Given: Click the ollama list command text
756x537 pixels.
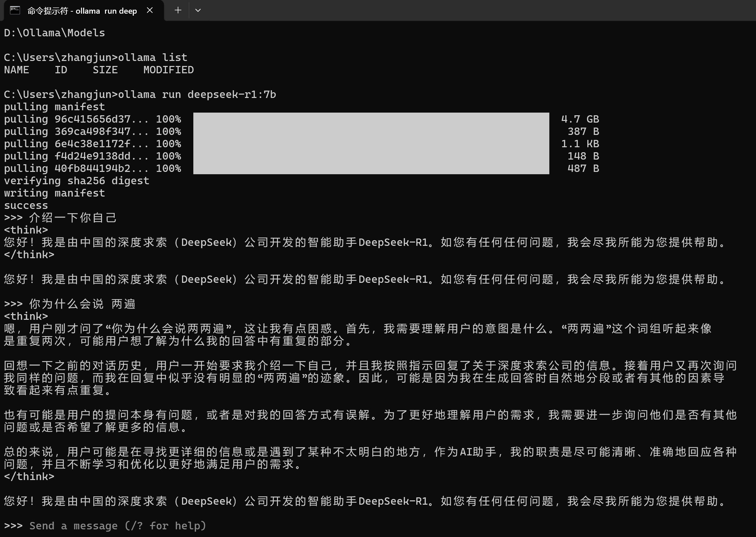Looking at the screenshot, I should pos(153,58).
